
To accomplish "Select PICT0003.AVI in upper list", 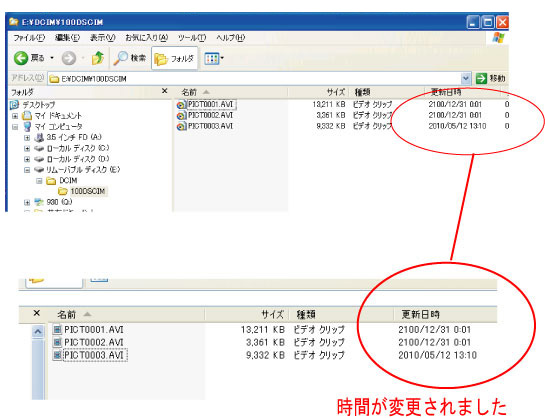I will click(210, 126).
